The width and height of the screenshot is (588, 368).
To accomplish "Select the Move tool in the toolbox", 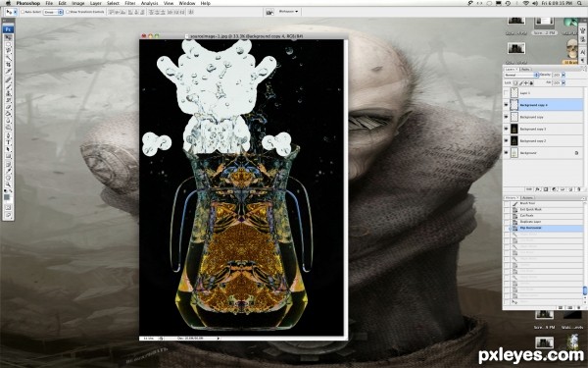I will pos(8,37).
